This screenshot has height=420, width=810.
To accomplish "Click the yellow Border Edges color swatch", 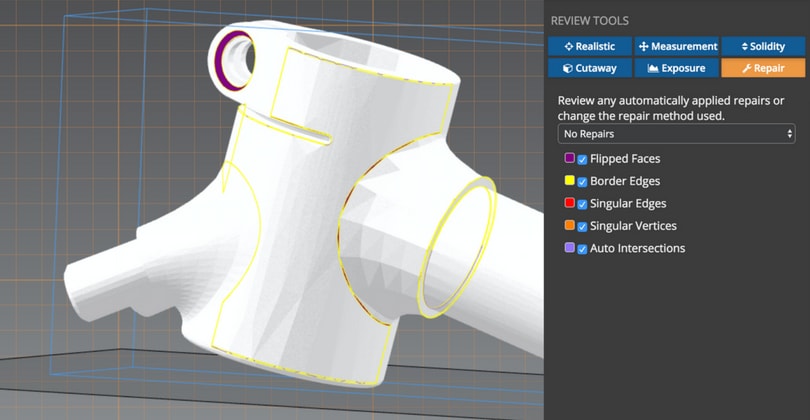I will (x=570, y=180).
